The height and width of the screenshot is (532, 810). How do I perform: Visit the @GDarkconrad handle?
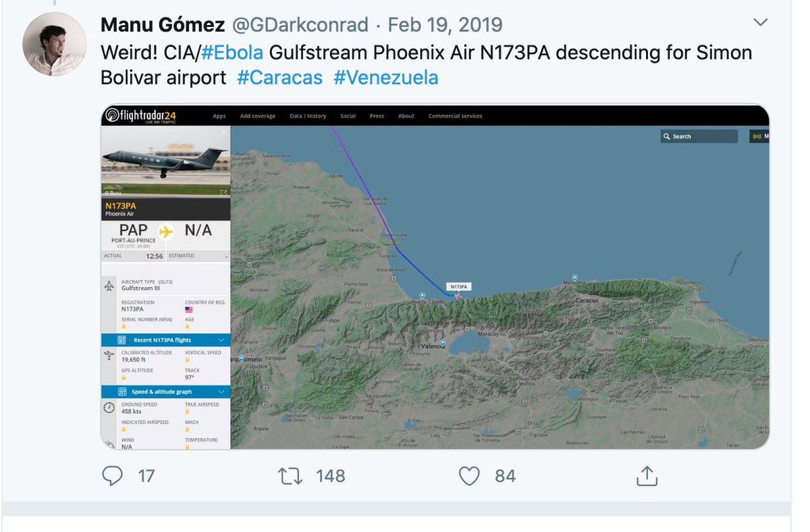300,26
